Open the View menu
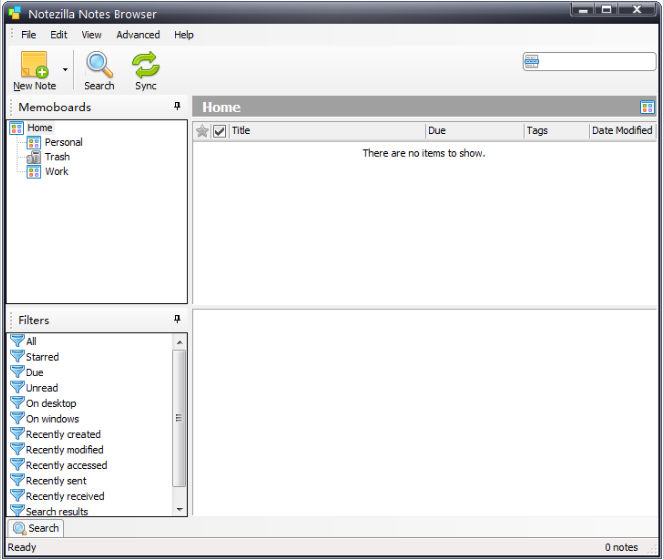 (x=91, y=35)
